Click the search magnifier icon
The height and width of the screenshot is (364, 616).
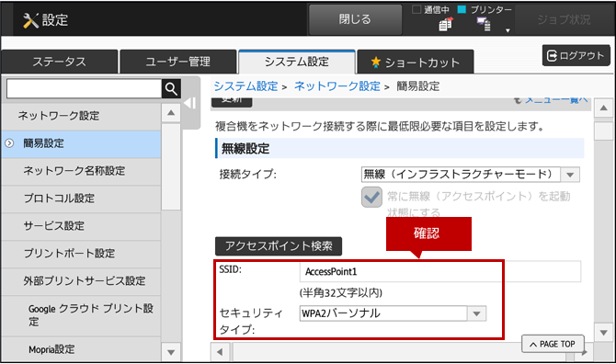171,89
